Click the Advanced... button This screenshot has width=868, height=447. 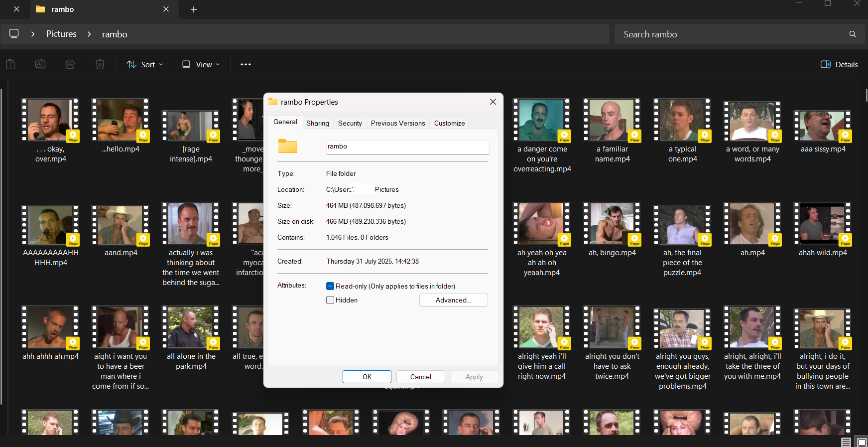(x=453, y=300)
